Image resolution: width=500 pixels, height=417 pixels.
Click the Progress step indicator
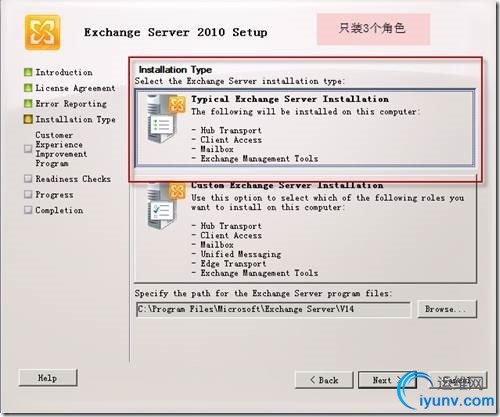pos(28,194)
